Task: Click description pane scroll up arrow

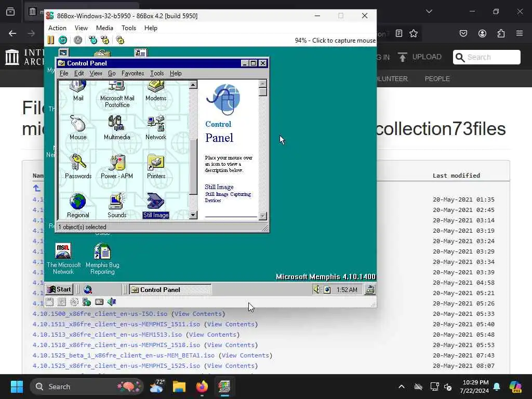Action: pos(262,84)
